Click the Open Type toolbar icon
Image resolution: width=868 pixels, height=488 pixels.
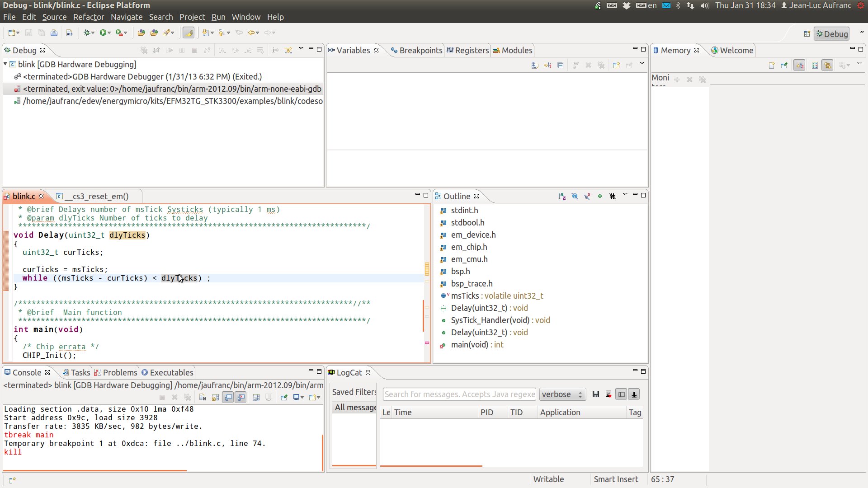[x=142, y=33]
